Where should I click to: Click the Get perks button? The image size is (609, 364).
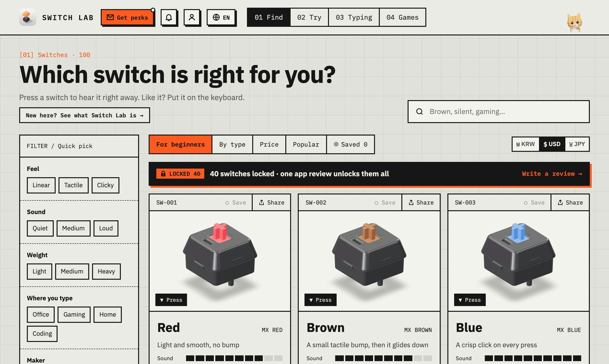pos(127,17)
